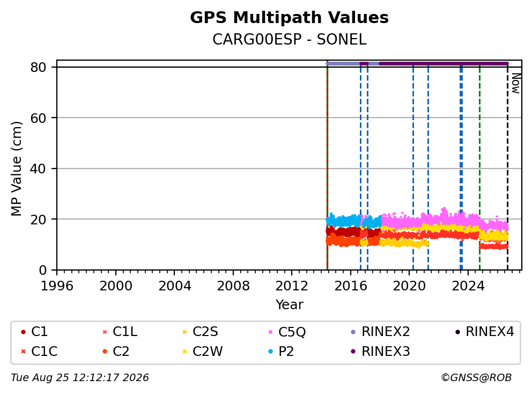Viewport: 532px width, 394px height.
Task: Click the C2 legend orange dot
Action: click(105, 352)
